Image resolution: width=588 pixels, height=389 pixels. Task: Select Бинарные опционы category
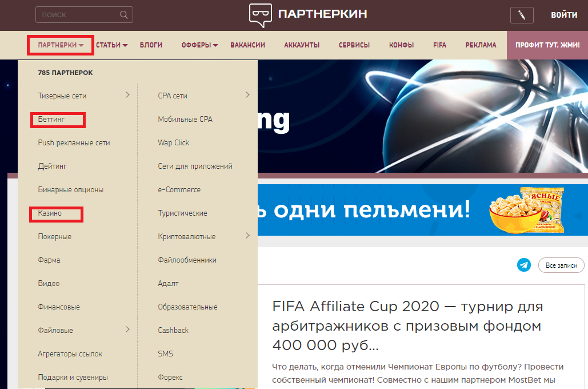click(70, 189)
